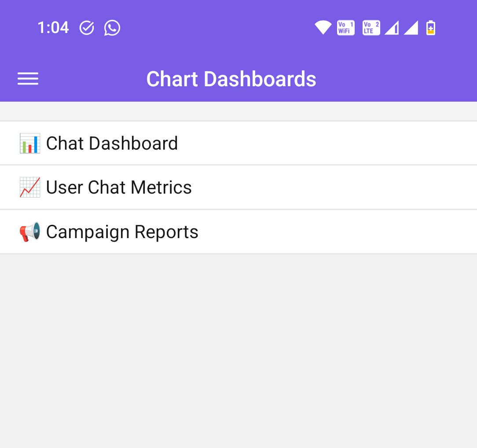Select the Chat Dashboard list entry
This screenshot has width=477, height=448.
[x=112, y=143]
